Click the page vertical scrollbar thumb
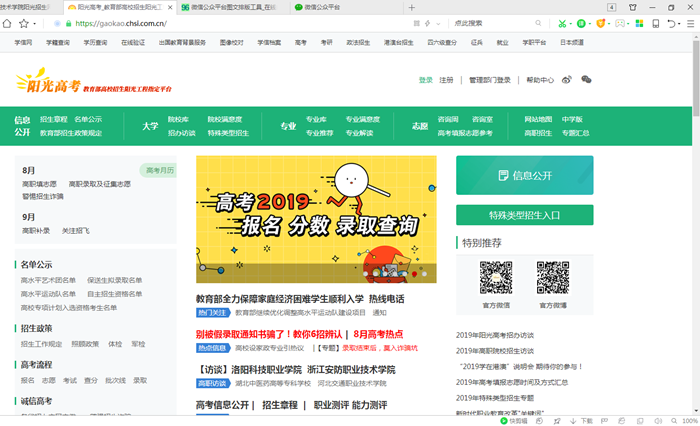The height and width of the screenshot is (426, 700). (x=696, y=79)
